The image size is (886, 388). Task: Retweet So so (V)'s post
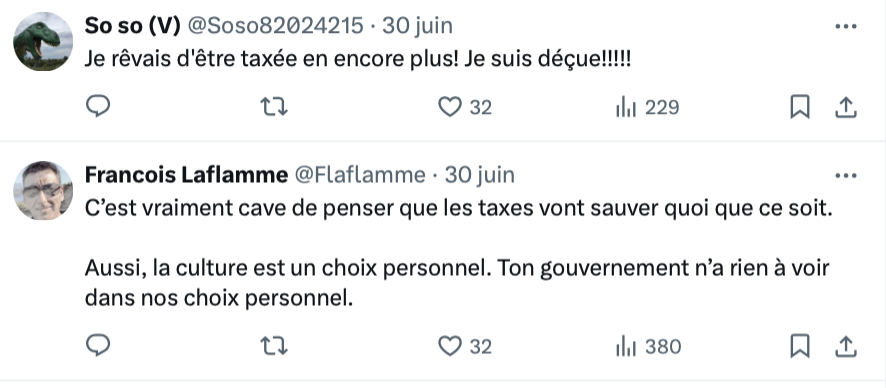point(274,106)
